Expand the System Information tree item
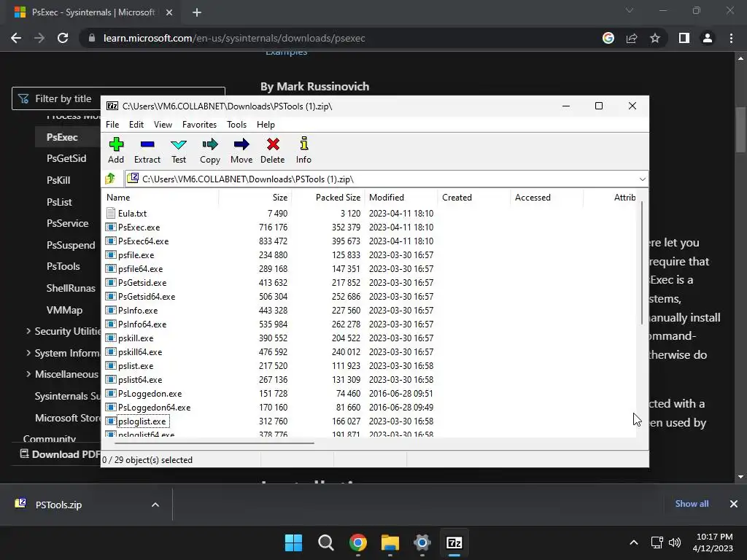The image size is (747, 560). (28, 353)
